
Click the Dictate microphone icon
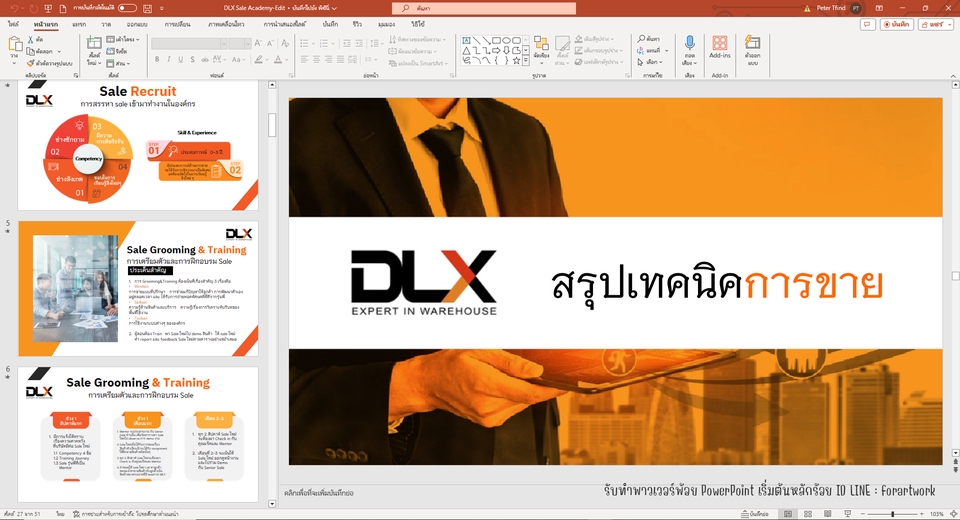point(689,43)
